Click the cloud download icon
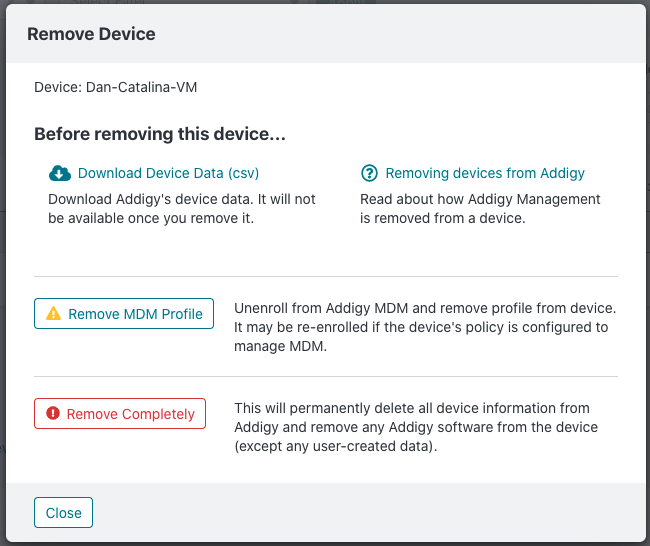This screenshot has height=546, width=650. pos(60,173)
